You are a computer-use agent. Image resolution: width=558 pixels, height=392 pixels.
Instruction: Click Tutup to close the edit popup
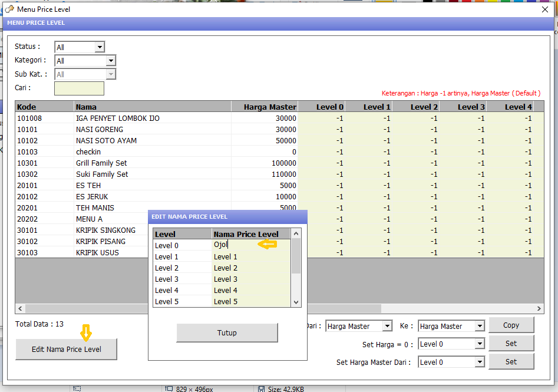227,333
